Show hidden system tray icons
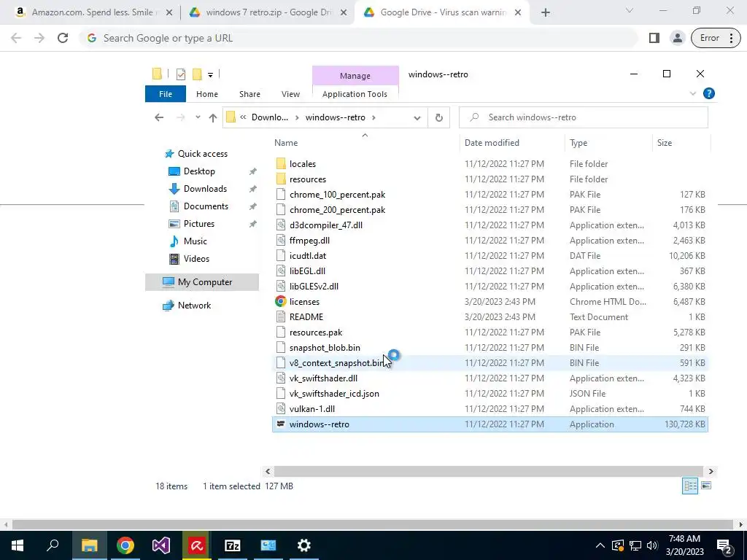 tap(600, 545)
